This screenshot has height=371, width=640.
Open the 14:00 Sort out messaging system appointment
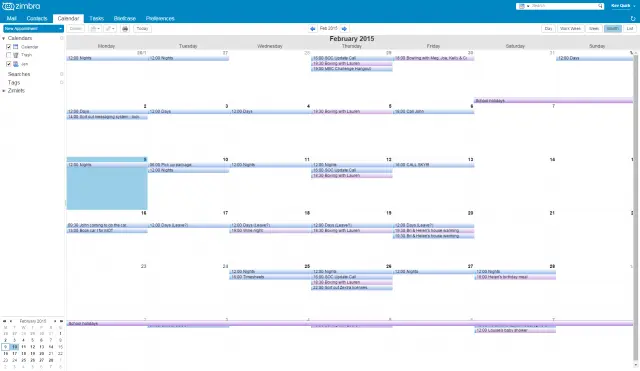(x=107, y=117)
